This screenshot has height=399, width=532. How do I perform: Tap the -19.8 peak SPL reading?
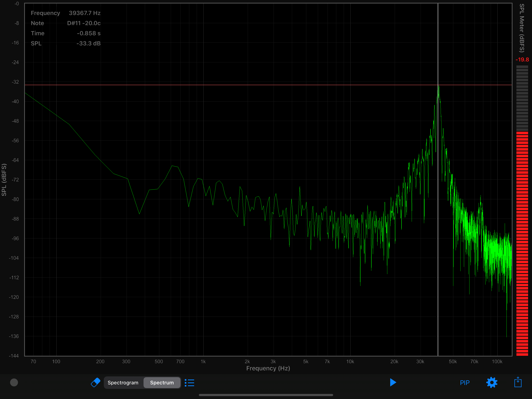click(522, 59)
